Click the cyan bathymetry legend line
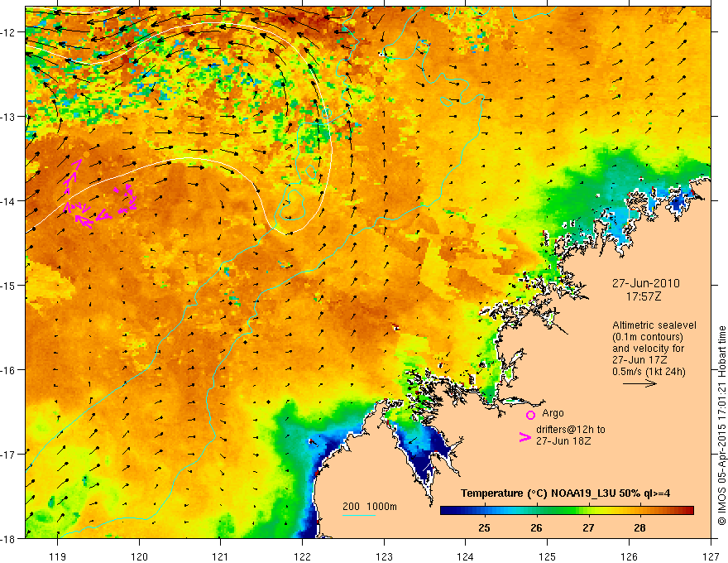 tap(359, 515)
